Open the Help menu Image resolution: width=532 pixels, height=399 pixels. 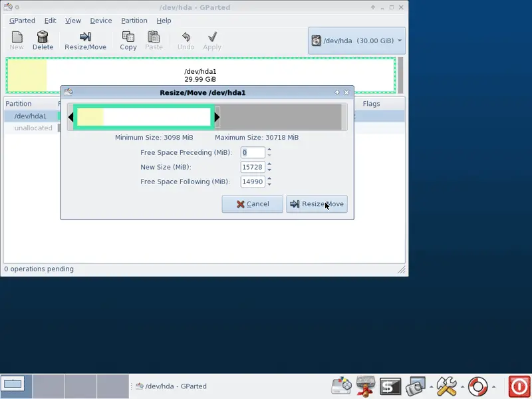click(164, 21)
